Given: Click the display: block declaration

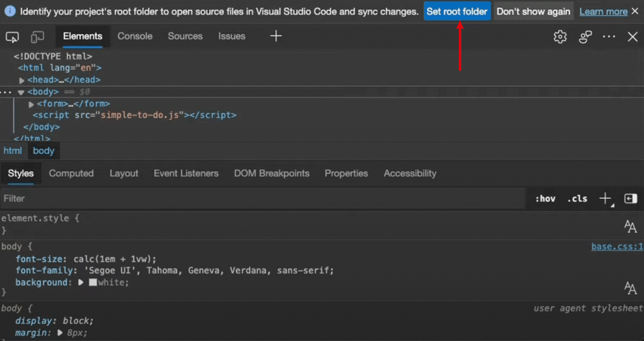Looking at the screenshot, I should pyautogui.click(x=55, y=321).
